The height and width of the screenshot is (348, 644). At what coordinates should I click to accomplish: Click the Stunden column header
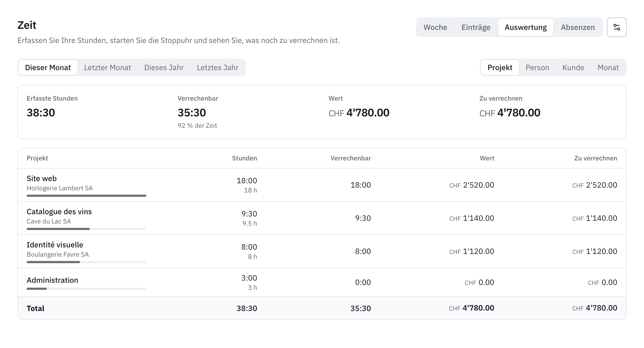click(x=244, y=158)
